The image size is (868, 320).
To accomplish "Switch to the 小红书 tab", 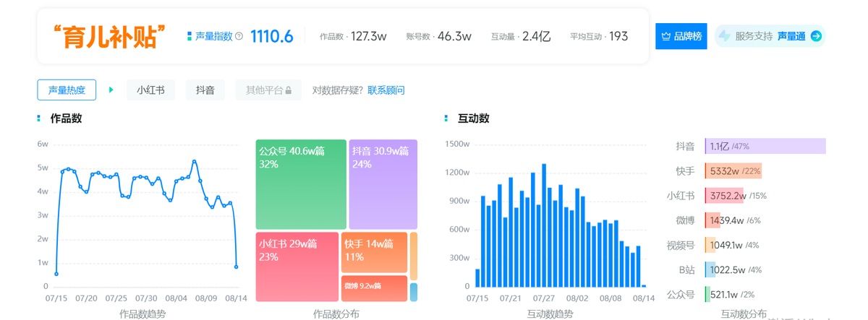I will [150, 90].
